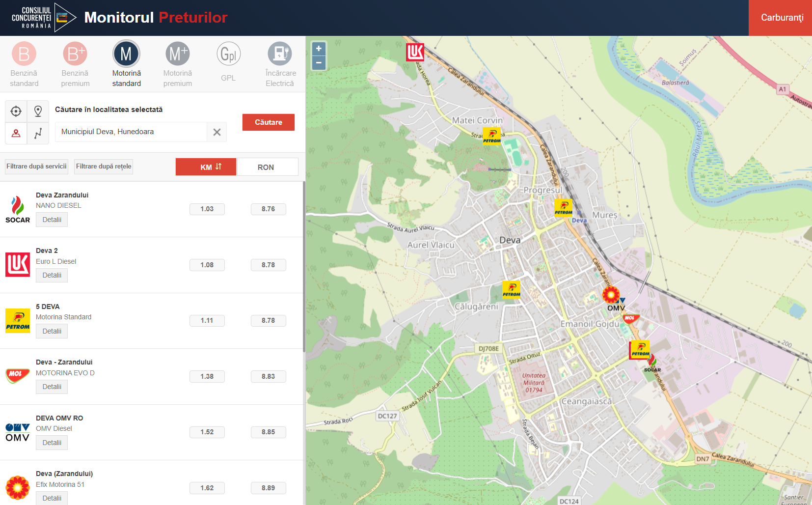Open Detalii for SOCAR Deva Zarandului
Screen dimensions: 812x505
52,220
